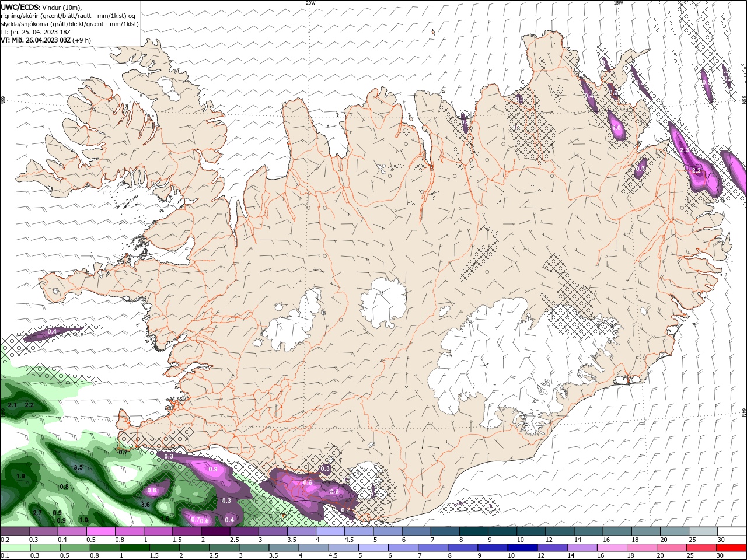This screenshot has width=747, height=560.
Task: Click the '15W' longitude label at top
Action: point(618,3)
